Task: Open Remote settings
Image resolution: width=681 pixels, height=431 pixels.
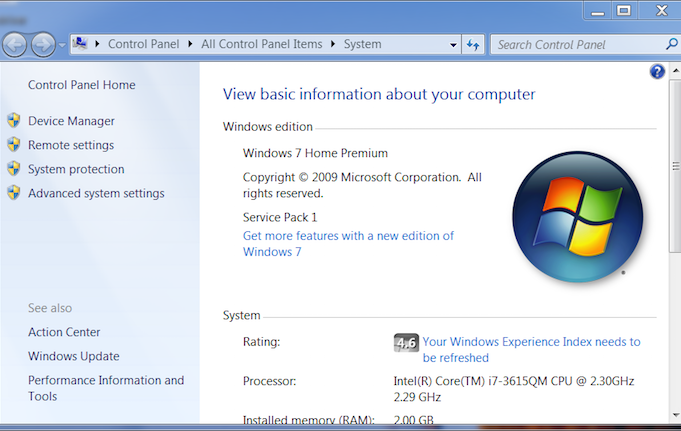Action: click(x=71, y=145)
